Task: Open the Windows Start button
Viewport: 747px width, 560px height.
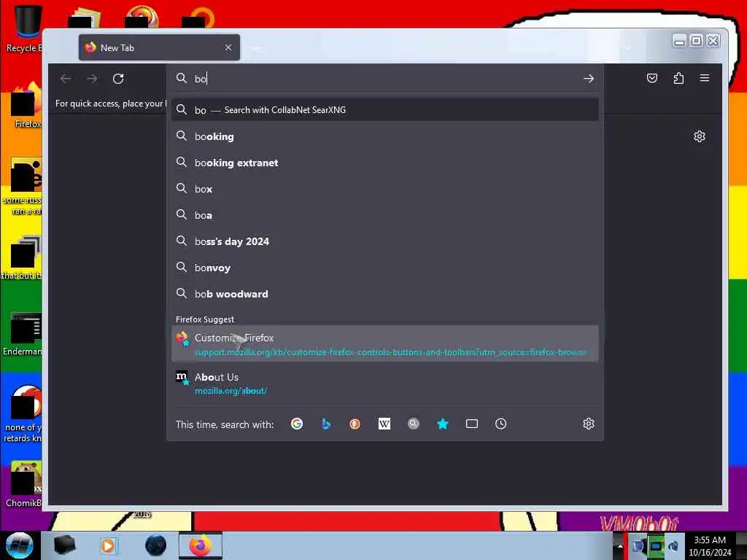Action: [20, 545]
